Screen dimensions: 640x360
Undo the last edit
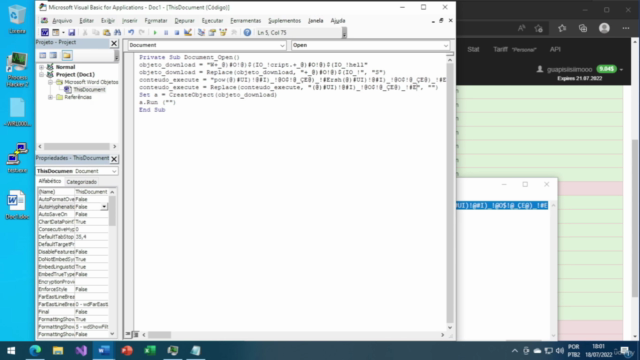point(131,33)
